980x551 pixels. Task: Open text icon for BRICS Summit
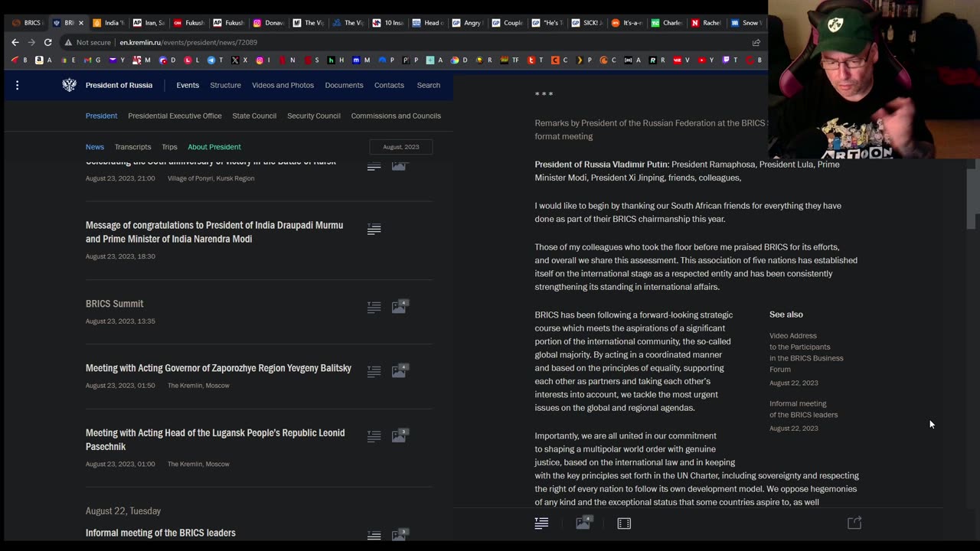click(374, 307)
